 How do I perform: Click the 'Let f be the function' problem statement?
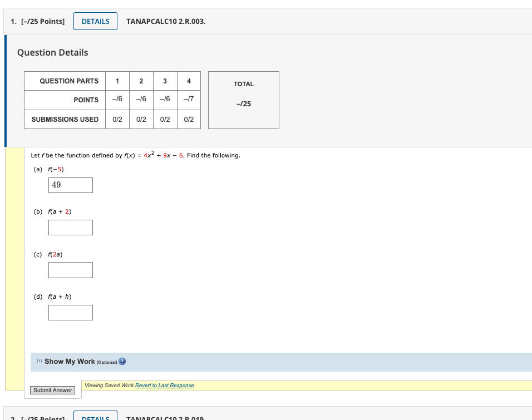coord(135,155)
